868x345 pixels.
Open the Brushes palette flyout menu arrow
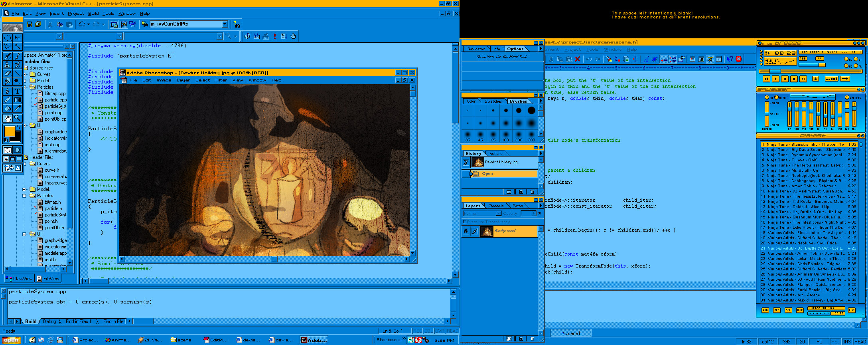[x=541, y=101]
